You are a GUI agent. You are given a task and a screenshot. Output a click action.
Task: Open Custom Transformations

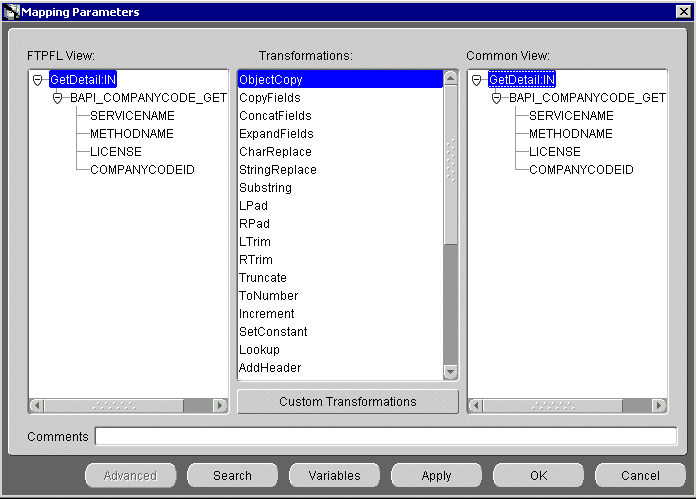(x=348, y=402)
